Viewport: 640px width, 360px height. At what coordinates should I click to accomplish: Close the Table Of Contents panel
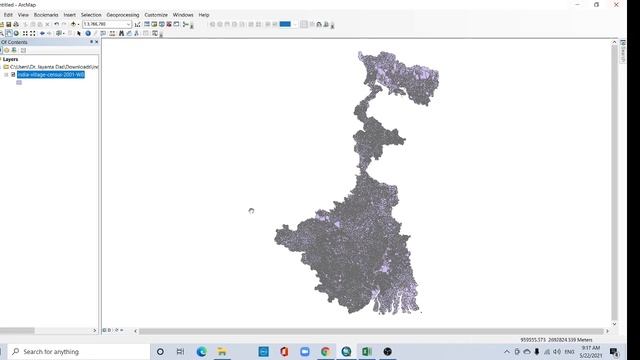pos(97,42)
